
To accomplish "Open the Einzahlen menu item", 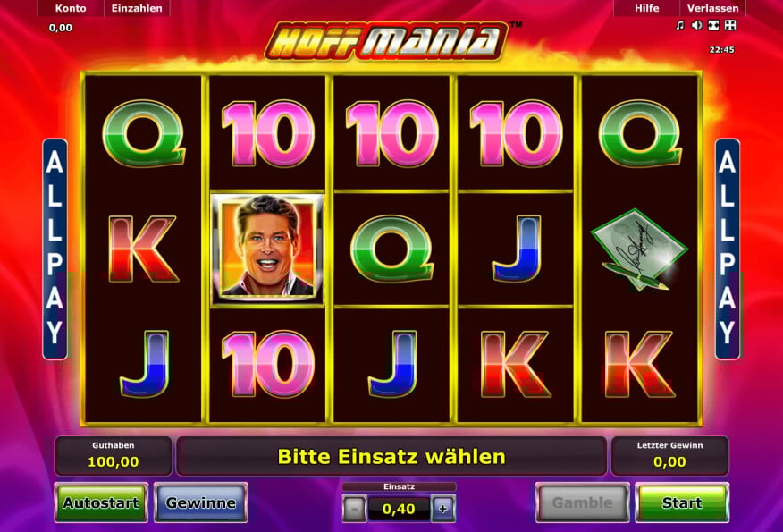I will 137,8.
